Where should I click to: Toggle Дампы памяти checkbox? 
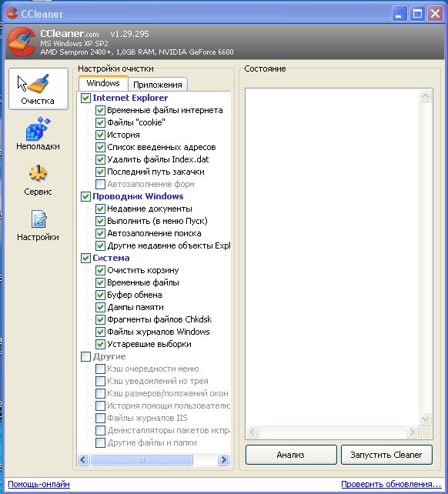click(100, 307)
